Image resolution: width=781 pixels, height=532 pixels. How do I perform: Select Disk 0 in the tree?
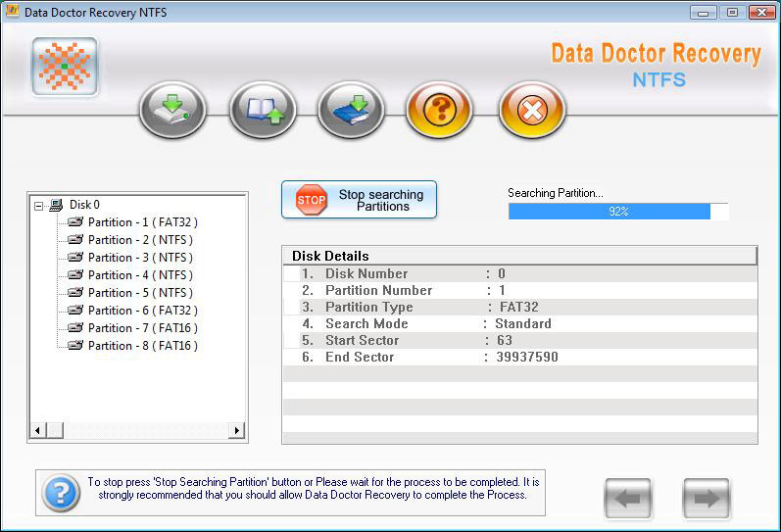(x=84, y=205)
